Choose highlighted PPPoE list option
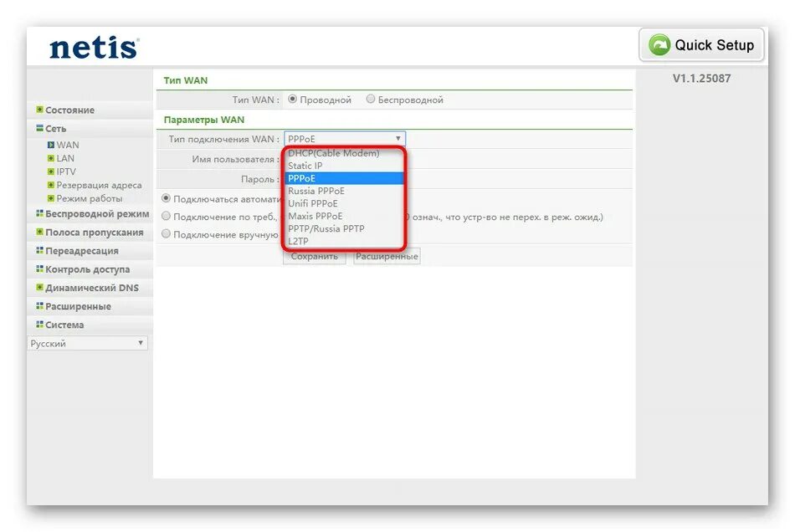The image size is (795, 532). click(x=345, y=178)
